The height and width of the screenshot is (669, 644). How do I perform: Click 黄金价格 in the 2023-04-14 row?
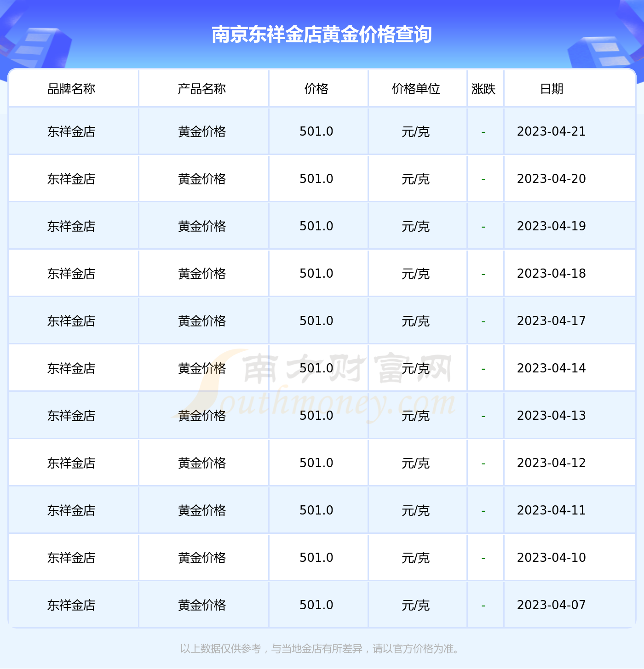click(202, 369)
